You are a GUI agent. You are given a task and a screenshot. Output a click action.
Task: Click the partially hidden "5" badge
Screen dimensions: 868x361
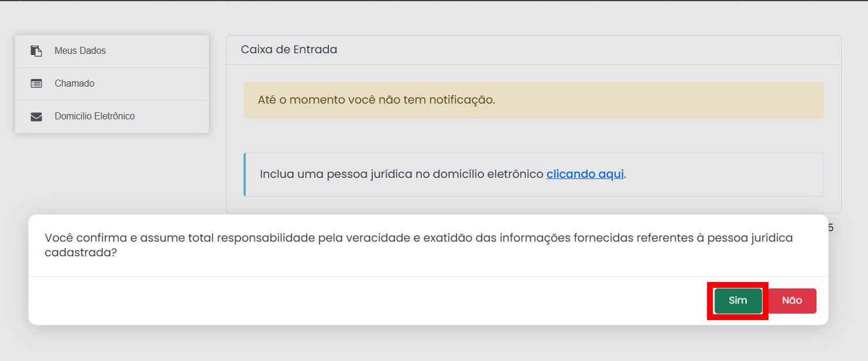pyautogui.click(x=831, y=227)
